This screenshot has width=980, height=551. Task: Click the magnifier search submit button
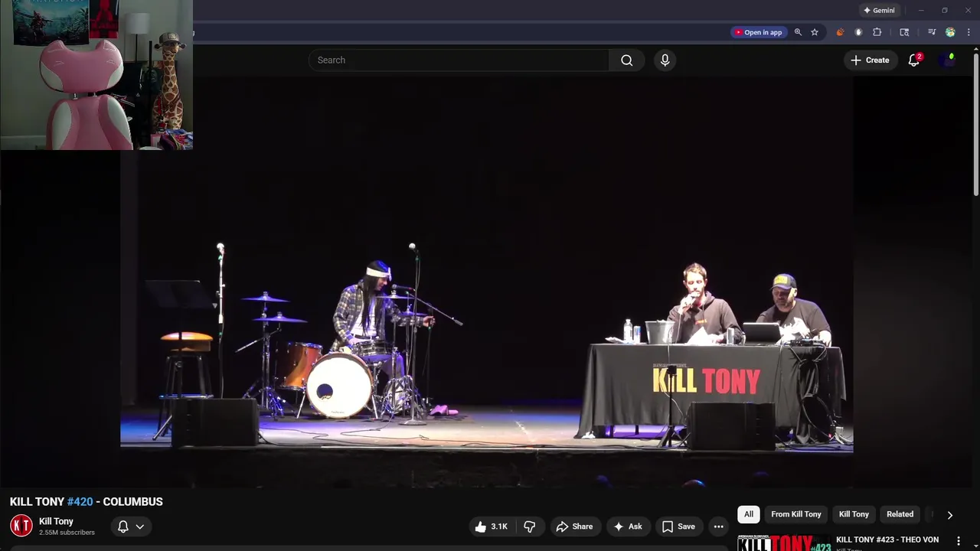click(x=627, y=60)
